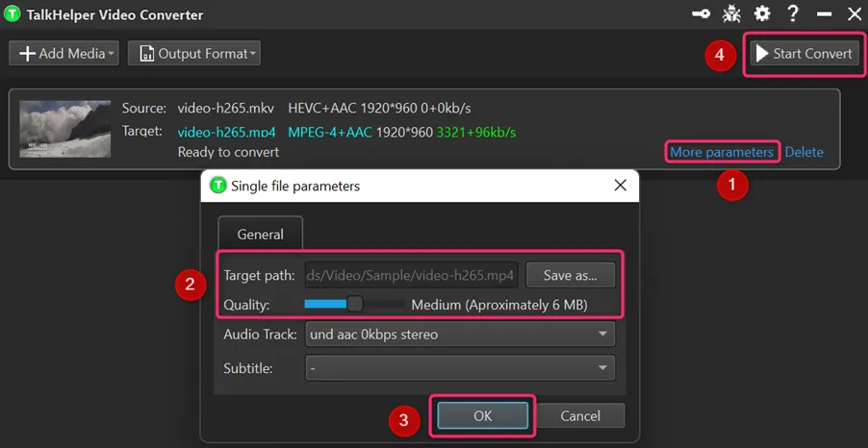Click the Quality slider handle

click(355, 304)
